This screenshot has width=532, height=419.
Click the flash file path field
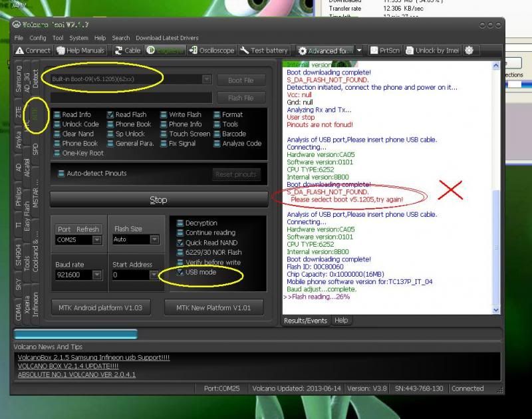(x=131, y=98)
